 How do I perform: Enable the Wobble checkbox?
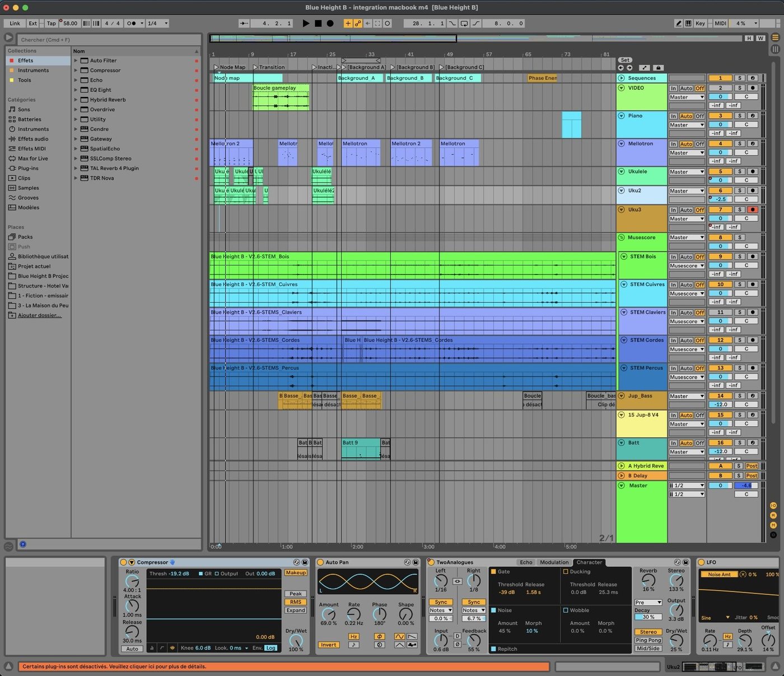pyautogui.click(x=566, y=610)
